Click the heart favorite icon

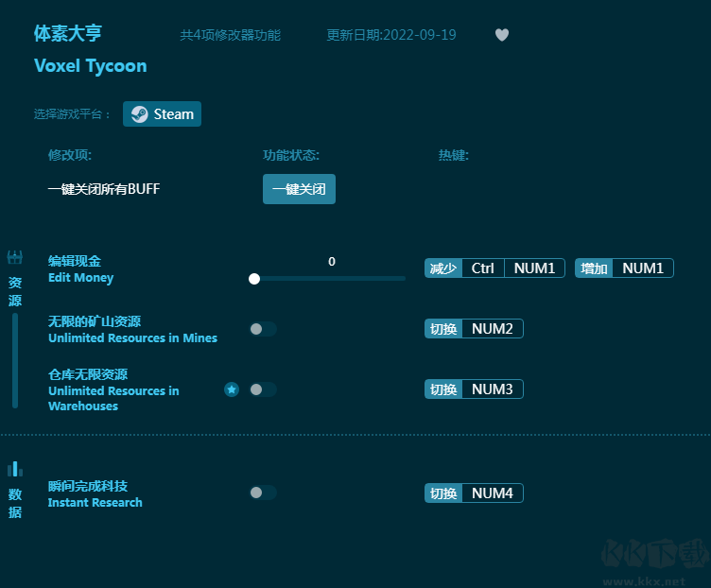(501, 35)
